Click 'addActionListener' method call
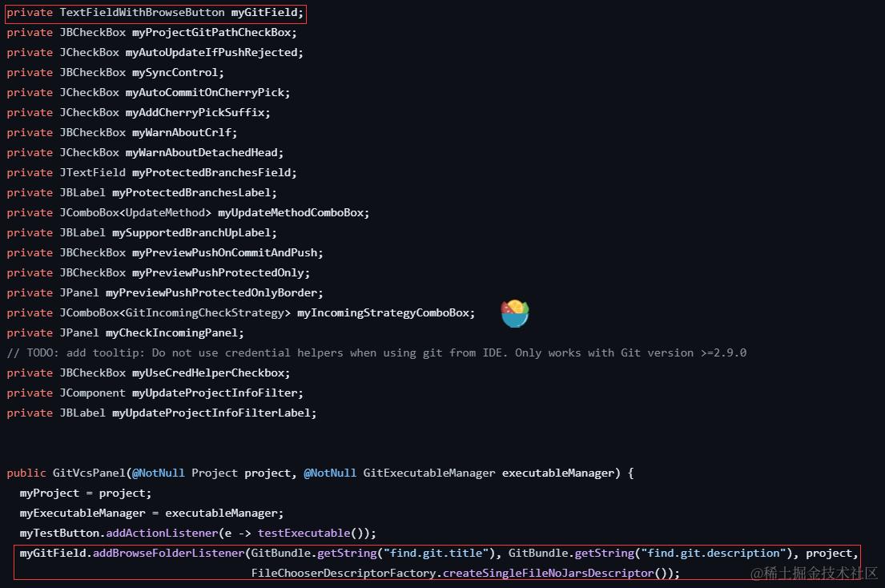Image resolution: width=885 pixels, height=588 pixels. tap(162, 534)
